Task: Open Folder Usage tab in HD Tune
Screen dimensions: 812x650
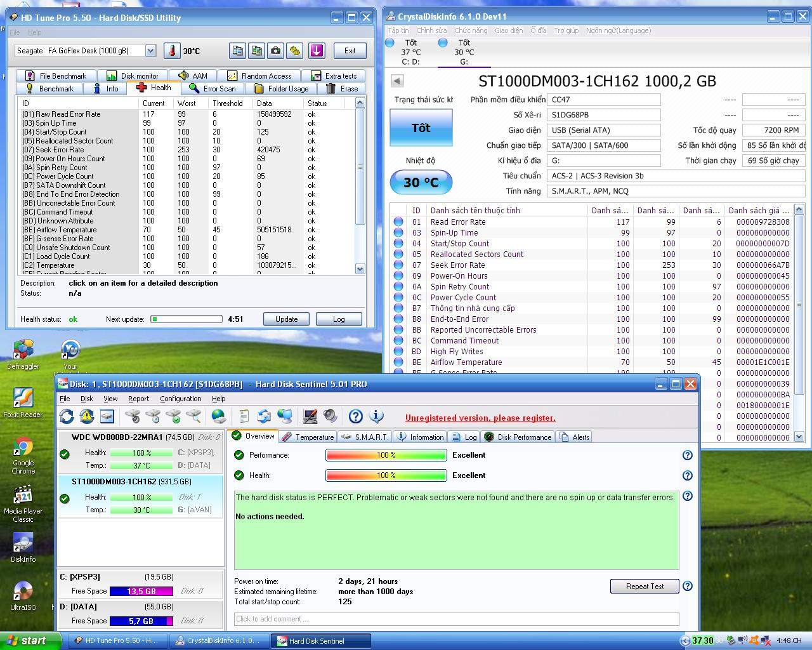Action: (280, 89)
